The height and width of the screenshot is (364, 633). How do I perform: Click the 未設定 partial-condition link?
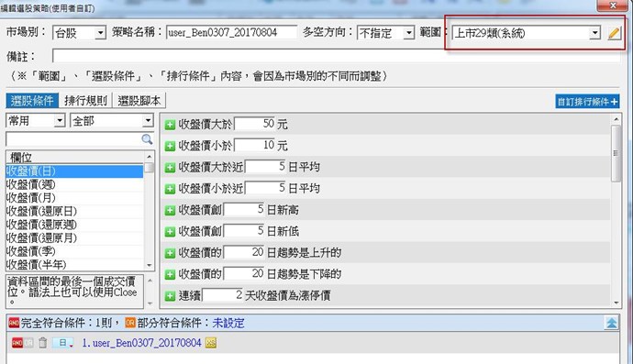click(x=228, y=323)
